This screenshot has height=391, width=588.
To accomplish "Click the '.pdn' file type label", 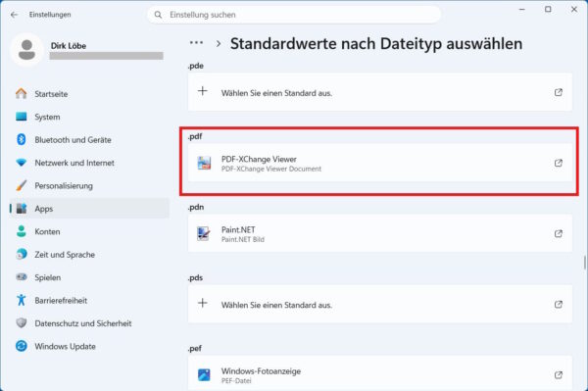I will 196,207.
